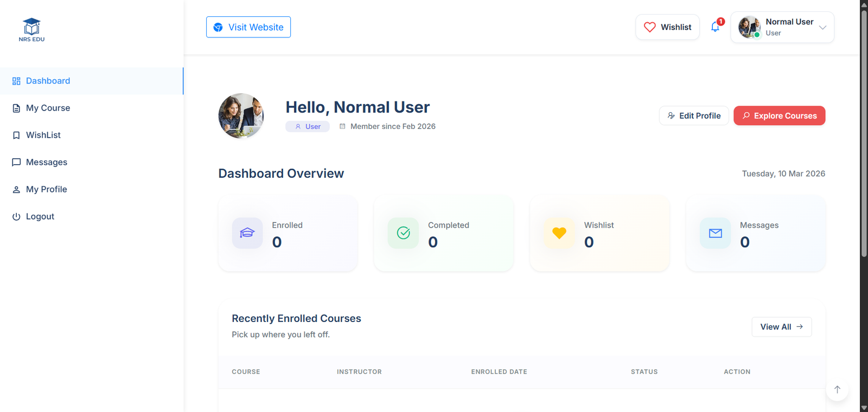
Task: Click the Completed checkmark icon
Action: [403, 233]
